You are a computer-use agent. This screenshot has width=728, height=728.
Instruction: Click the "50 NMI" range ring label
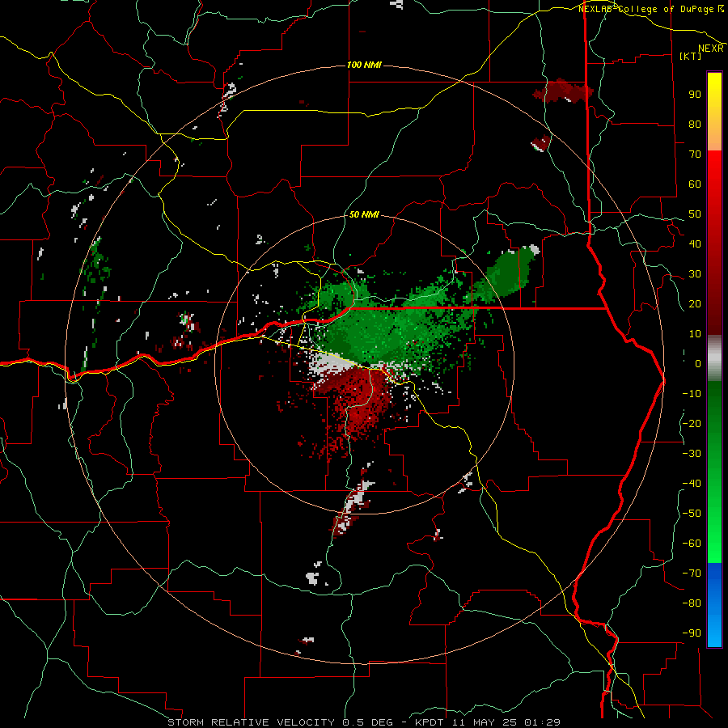click(364, 214)
